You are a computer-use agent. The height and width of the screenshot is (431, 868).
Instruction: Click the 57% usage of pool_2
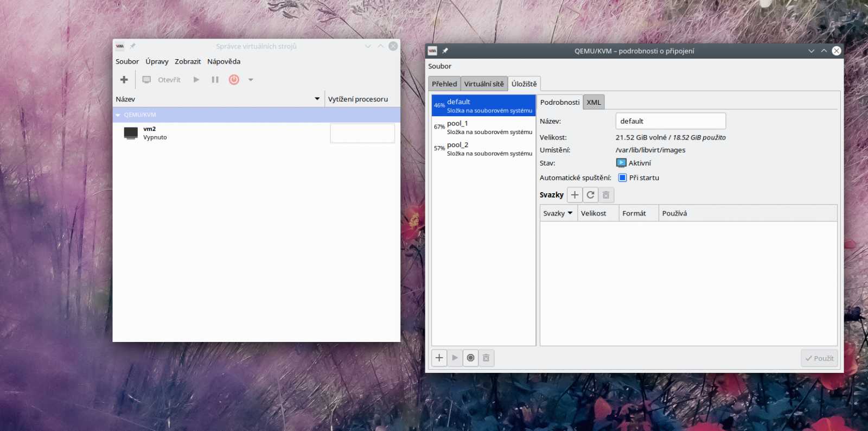(x=439, y=148)
